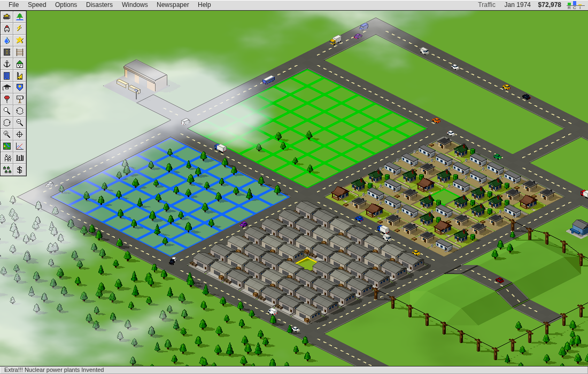The image size is (588, 374).
Task: Open the budget dollar sign window
Action: click(19, 170)
